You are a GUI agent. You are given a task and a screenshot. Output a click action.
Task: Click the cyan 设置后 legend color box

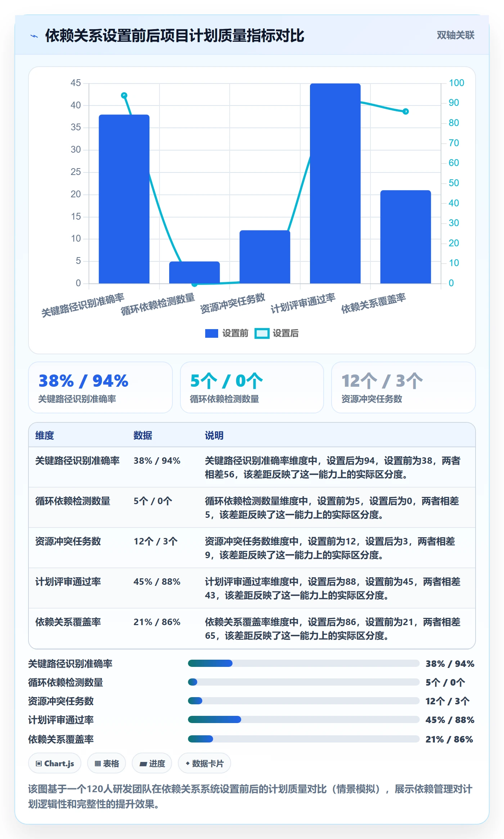[262, 333]
